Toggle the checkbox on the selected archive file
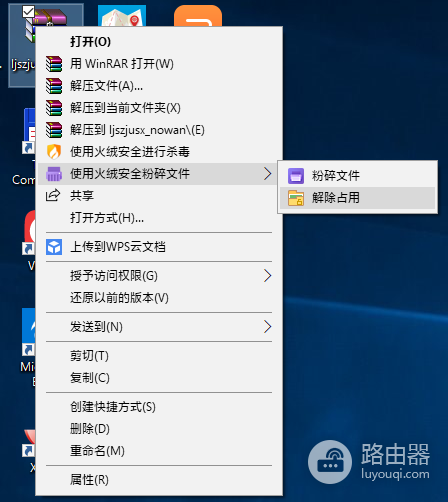This screenshot has height=502, width=448. [28, 12]
